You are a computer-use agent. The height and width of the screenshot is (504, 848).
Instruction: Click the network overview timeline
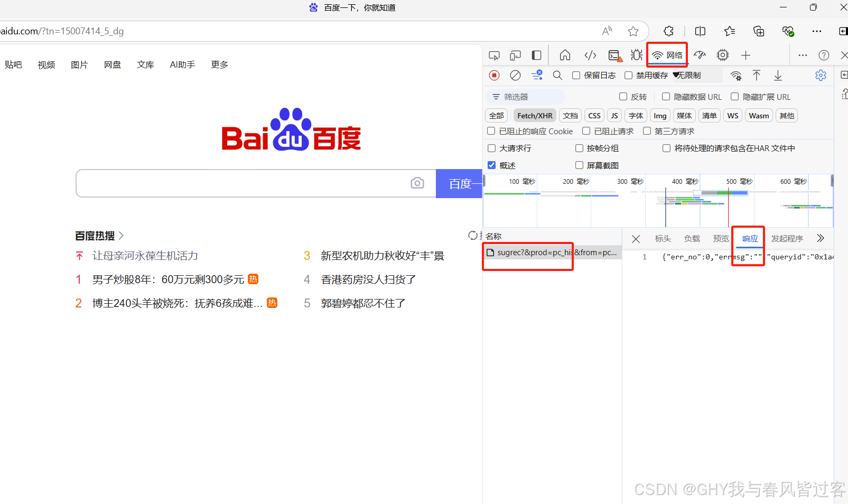[x=658, y=201]
